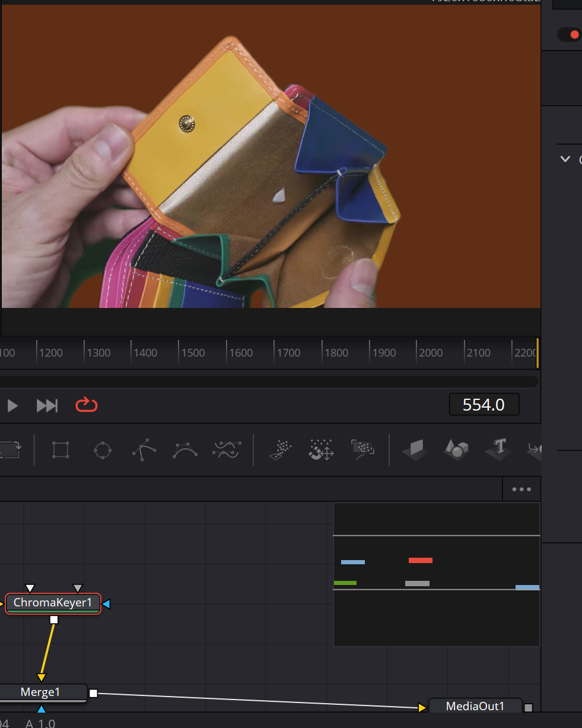Click the MultiPoly mask tool icon
The image size is (582, 728).
(x=227, y=450)
